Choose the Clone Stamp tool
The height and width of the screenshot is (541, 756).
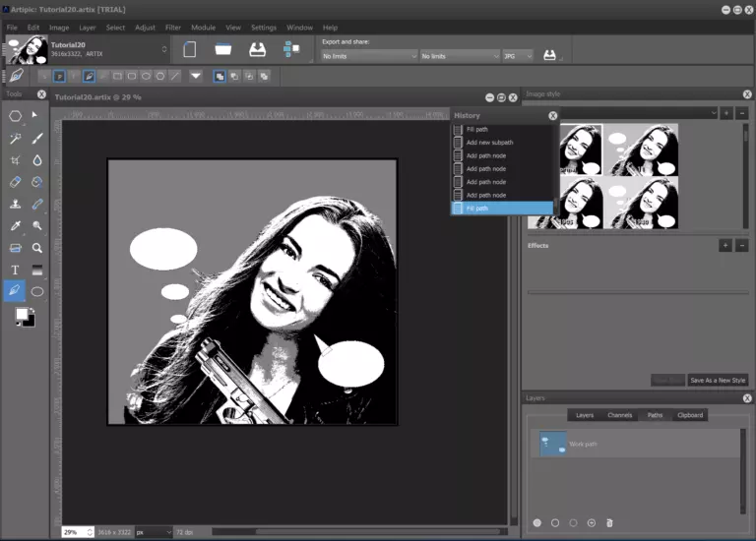pyautogui.click(x=16, y=205)
